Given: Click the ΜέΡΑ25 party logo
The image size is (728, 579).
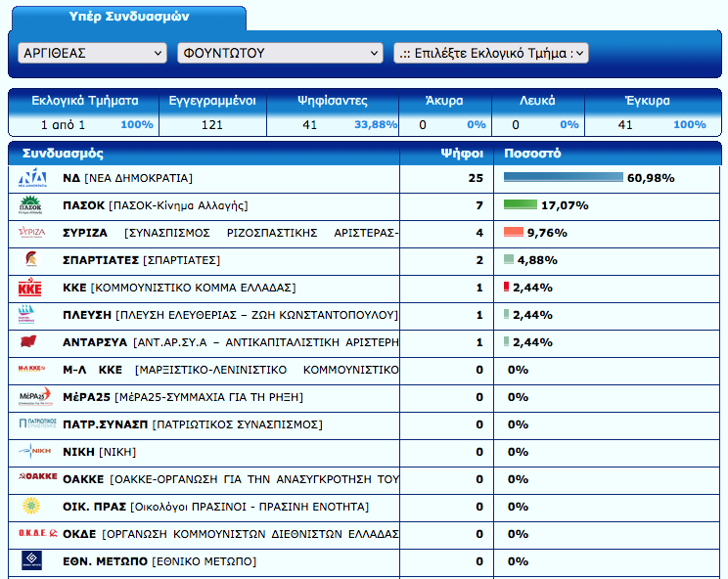Looking at the screenshot, I should 32,397.
